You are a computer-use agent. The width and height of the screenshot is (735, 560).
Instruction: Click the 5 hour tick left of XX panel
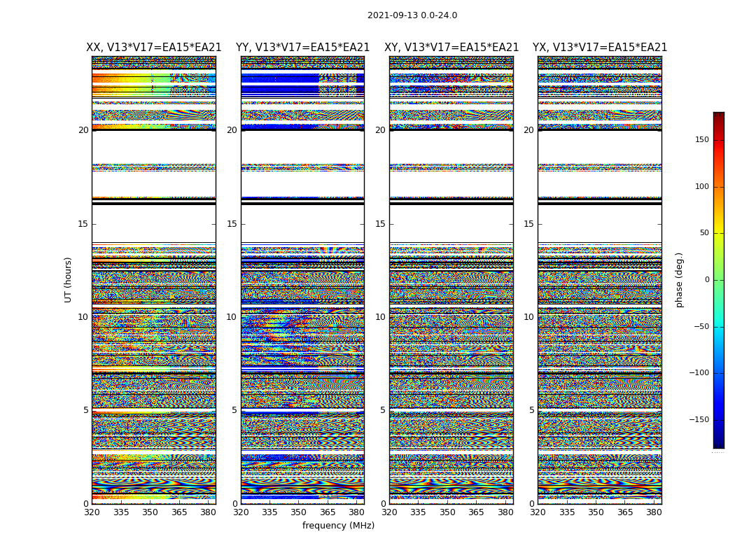click(x=86, y=410)
